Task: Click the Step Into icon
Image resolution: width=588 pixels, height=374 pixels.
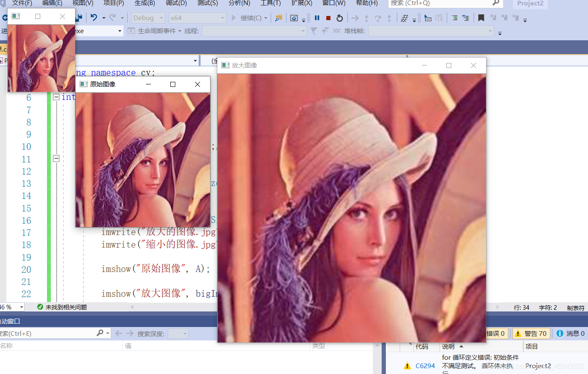Action: coord(367,18)
